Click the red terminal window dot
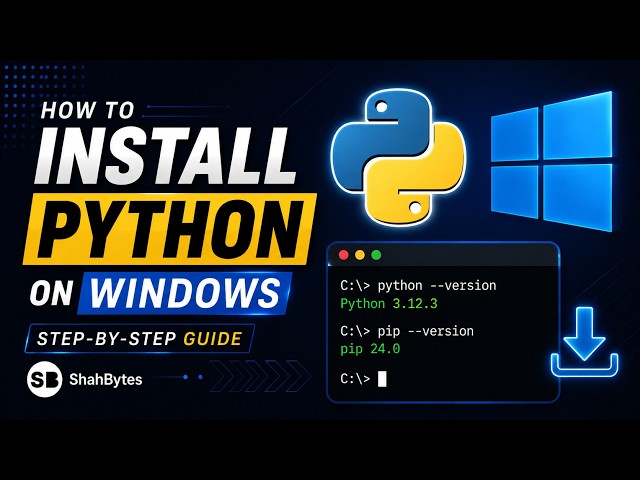The height and width of the screenshot is (480, 640). pyautogui.click(x=344, y=255)
